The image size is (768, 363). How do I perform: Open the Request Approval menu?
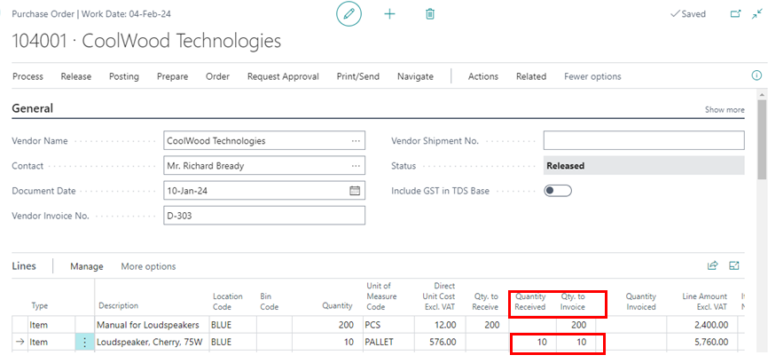(x=283, y=76)
